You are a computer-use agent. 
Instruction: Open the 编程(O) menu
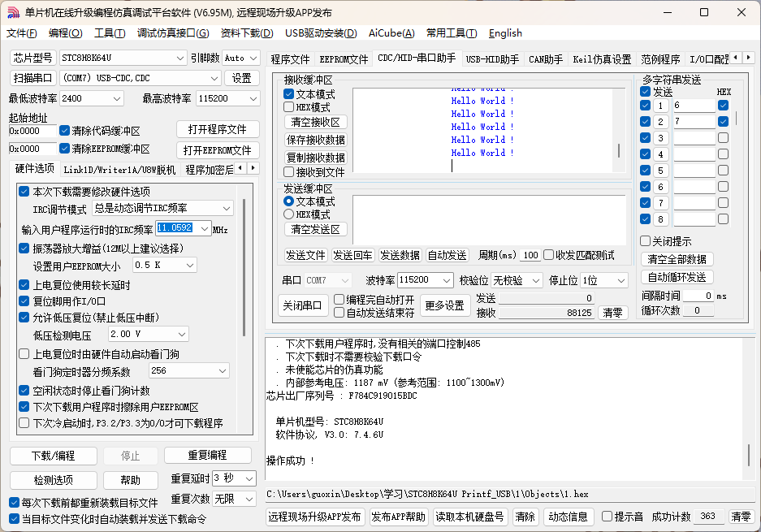[x=66, y=33]
